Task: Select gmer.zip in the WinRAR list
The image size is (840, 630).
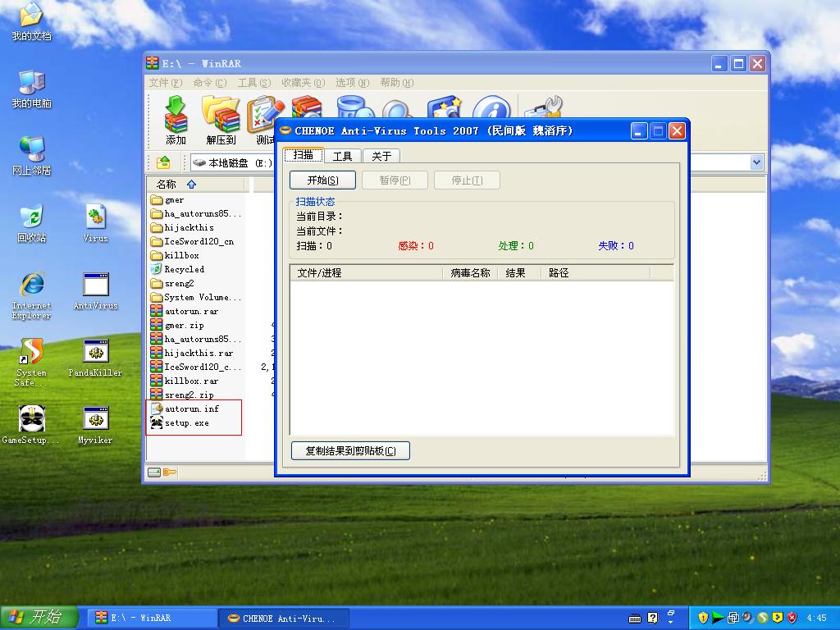Action: tap(177, 325)
